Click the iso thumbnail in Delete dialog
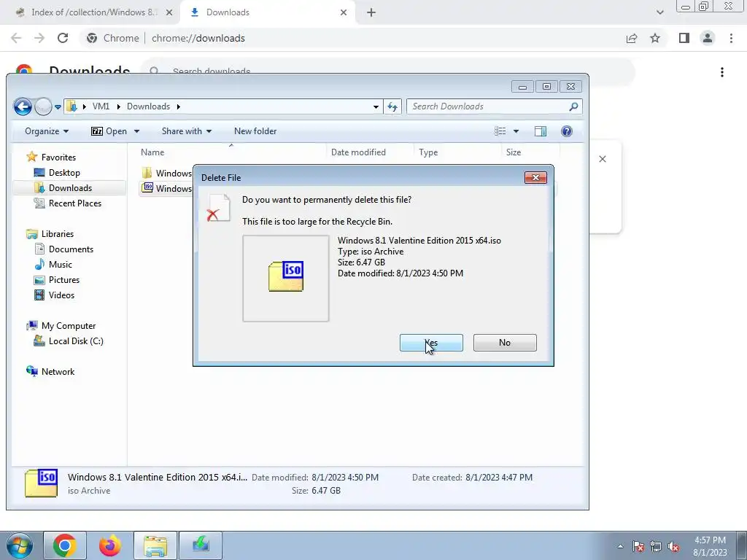 286,278
